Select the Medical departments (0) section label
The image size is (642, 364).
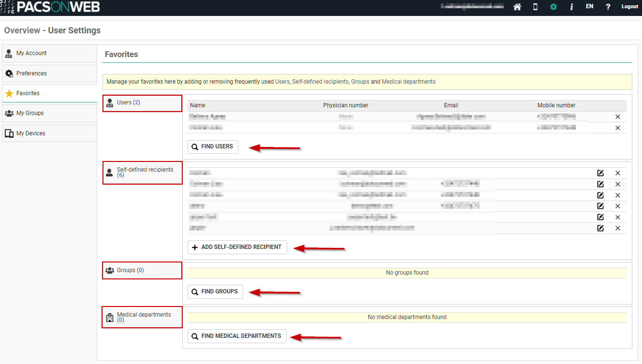(142, 317)
